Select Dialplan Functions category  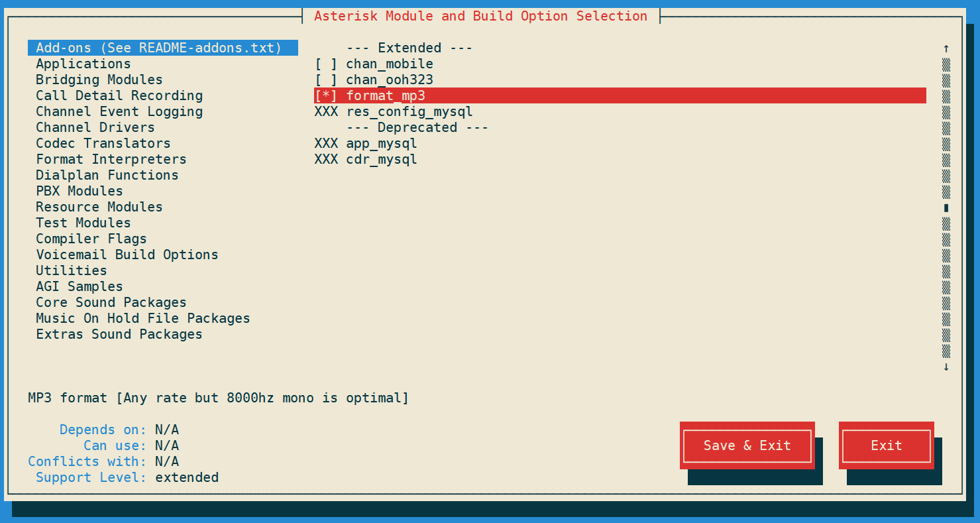[x=107, y=175]
